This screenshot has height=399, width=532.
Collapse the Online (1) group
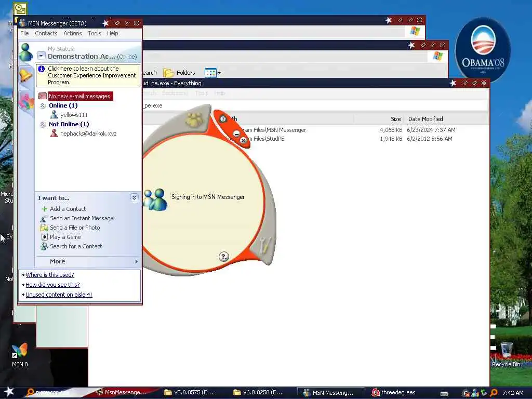[x=43, y=106]
